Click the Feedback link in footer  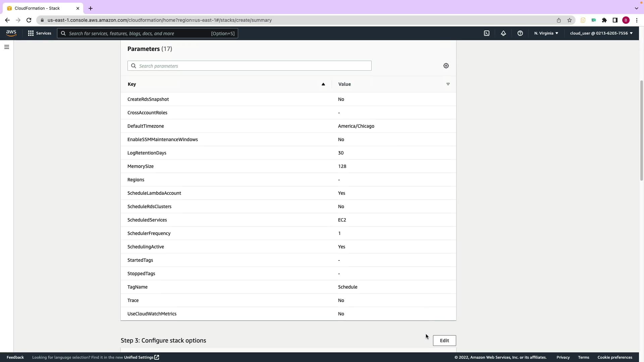tap(15, 357)
